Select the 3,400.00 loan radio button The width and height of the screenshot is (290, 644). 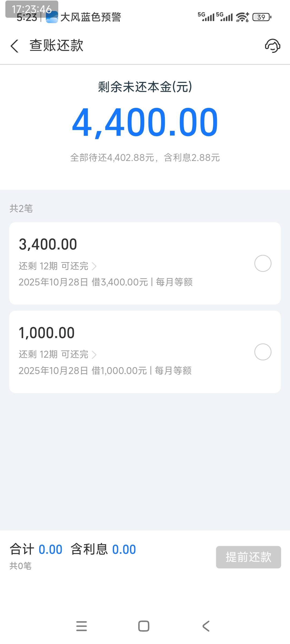coord(263,263)
